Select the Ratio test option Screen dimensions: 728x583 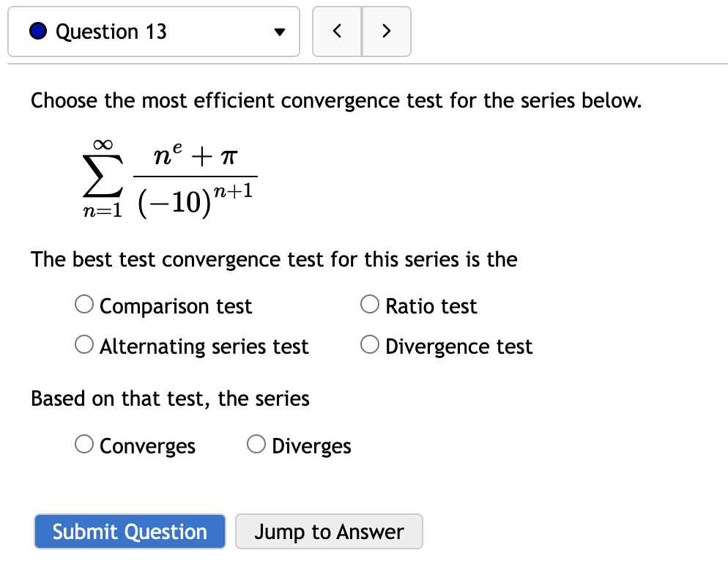pyautogui.click(x=370, y=303)
